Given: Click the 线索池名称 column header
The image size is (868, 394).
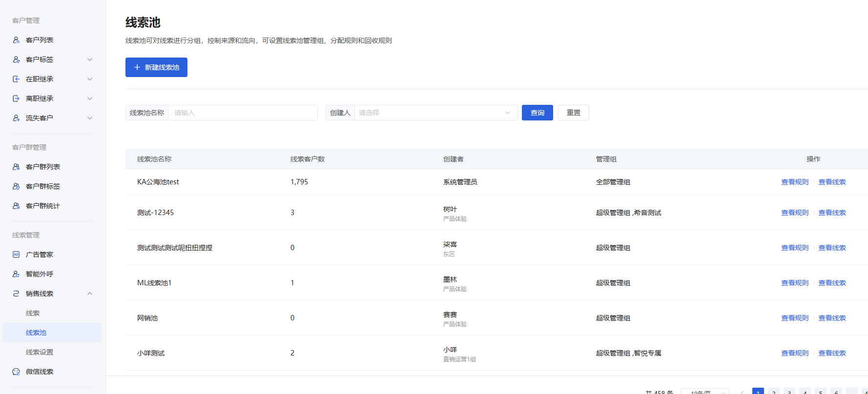Looking at the screenshot, I should 154,159.
